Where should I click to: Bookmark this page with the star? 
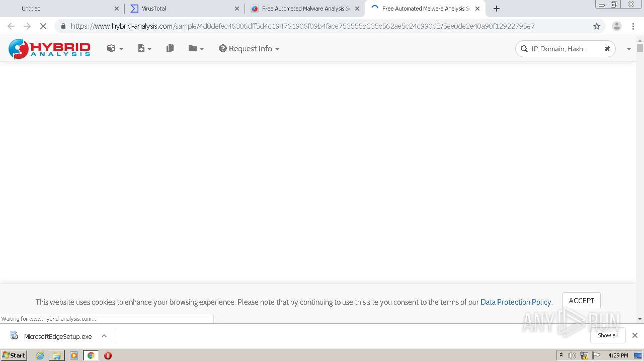click(x=597, y=26)
